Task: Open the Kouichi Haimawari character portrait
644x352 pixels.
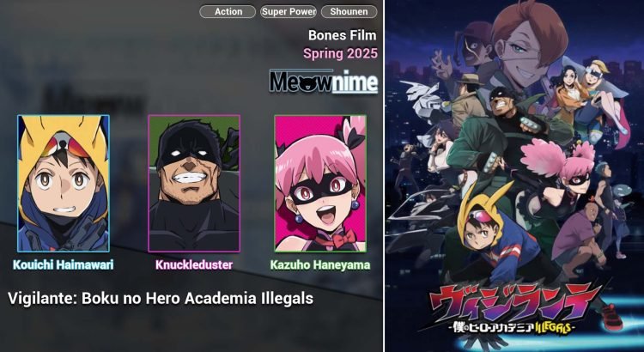Action: 64,183
